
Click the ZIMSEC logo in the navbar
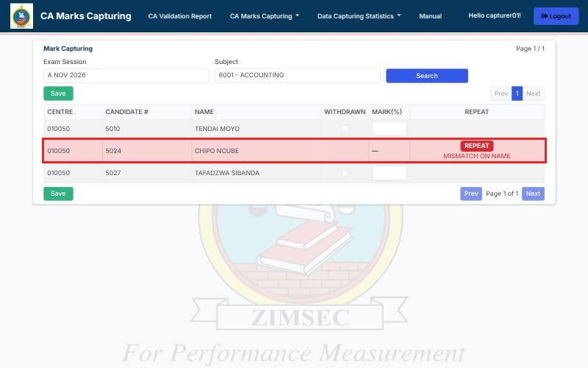[22, 16]
